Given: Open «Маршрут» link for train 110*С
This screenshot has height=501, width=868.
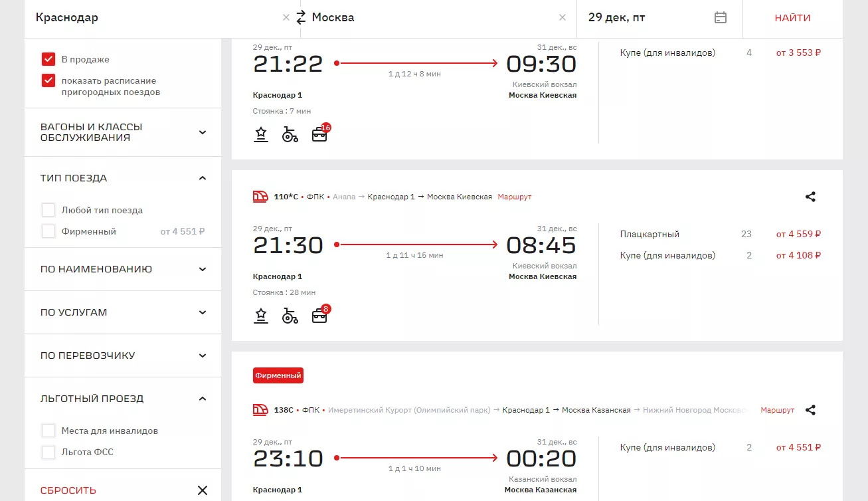Looking at the screenshot, I should click(515, 197).
